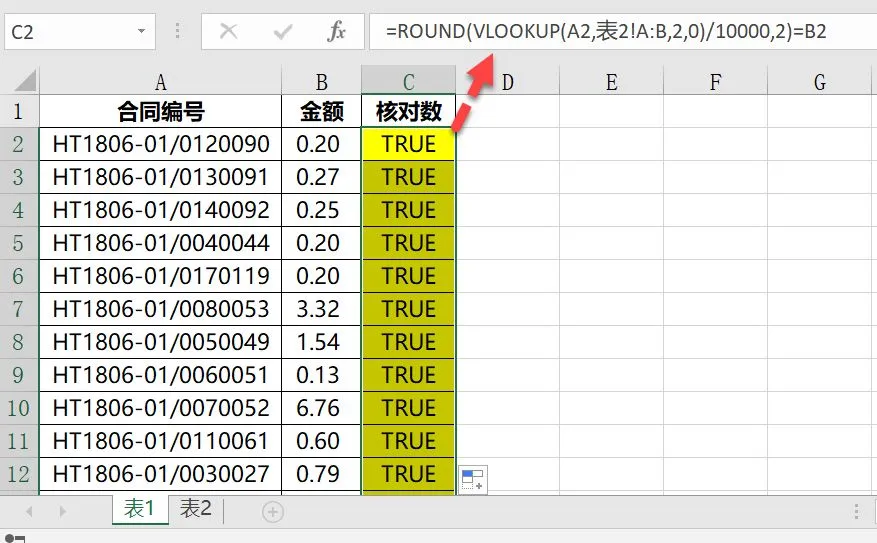Select row 12 header
Viewport: 877px width, 543px height.
(x=19, y=474)
